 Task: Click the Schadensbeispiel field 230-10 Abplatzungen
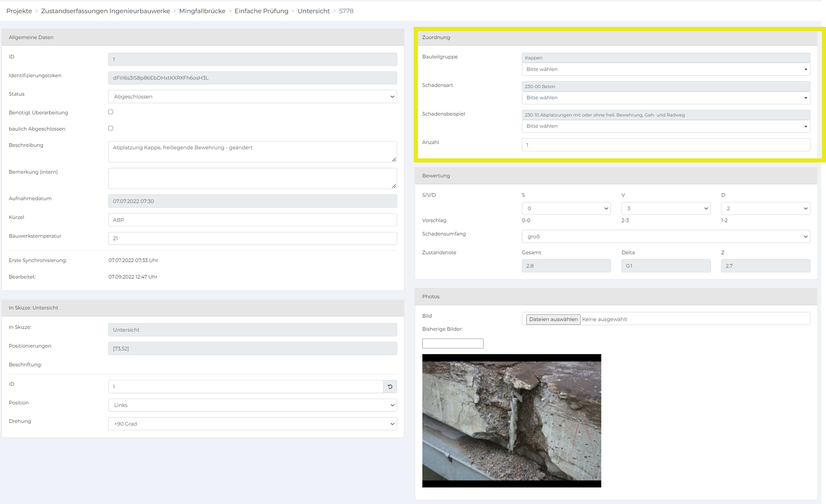666,115
